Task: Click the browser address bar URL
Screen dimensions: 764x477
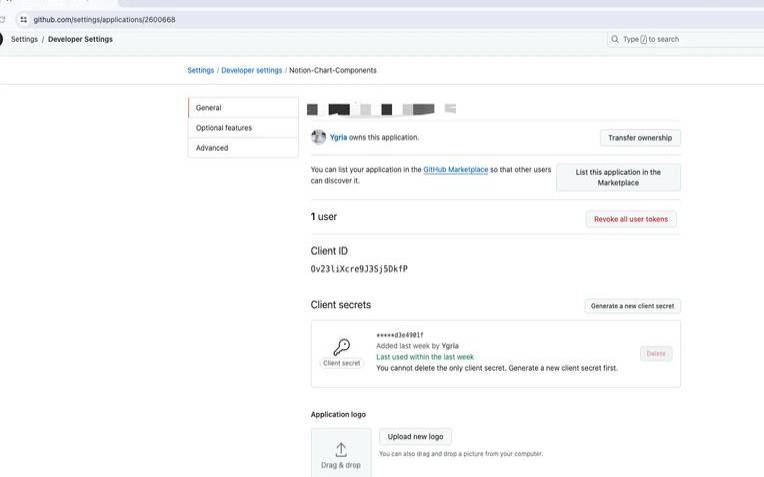Action: pos(105,19)
